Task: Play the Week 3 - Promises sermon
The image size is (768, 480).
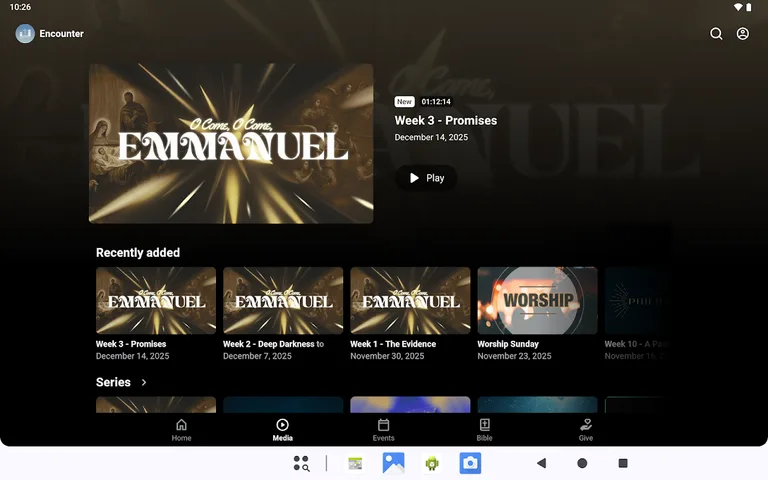Action: pos(426,178)
